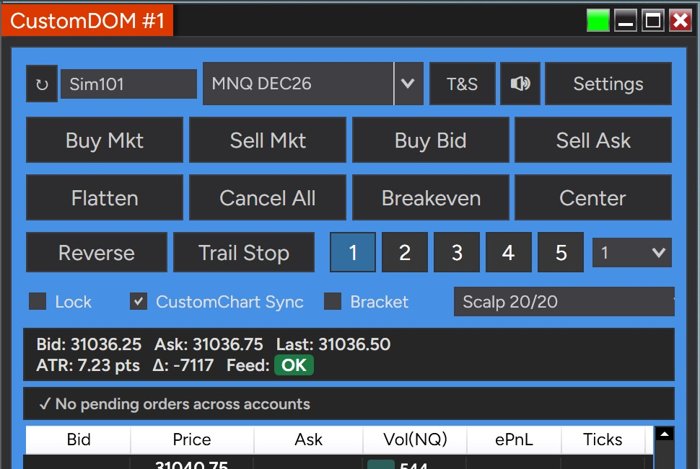This screenshot has width=700, height=469.
Task: Click the Vol(NQ) column header
Action: (415, 440)
